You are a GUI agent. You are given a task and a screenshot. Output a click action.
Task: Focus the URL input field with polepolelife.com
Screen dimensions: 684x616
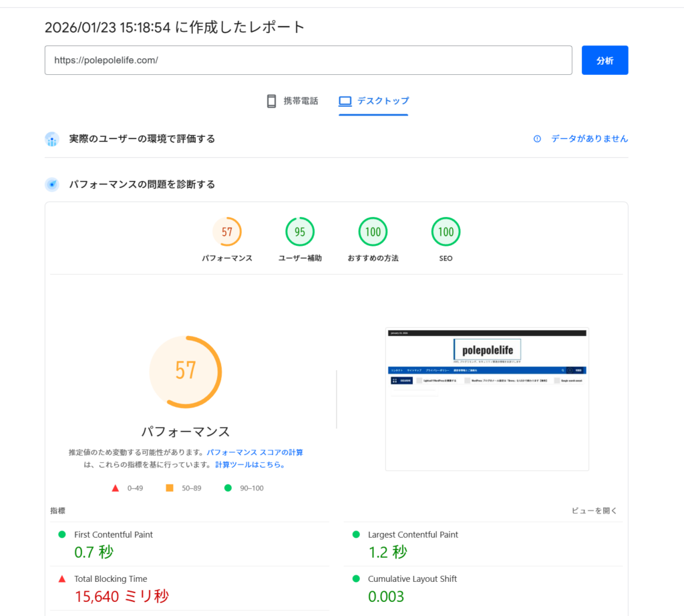[x=309, y=60]
